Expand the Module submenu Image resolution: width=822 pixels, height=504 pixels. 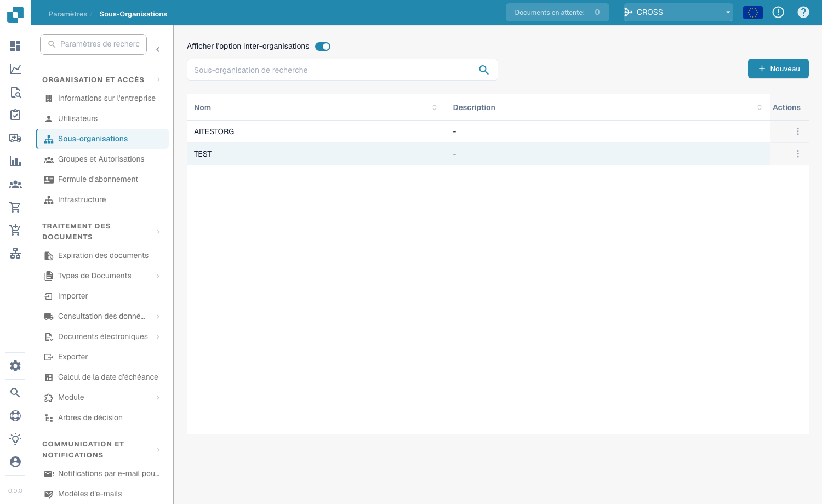tap(158, 398)
